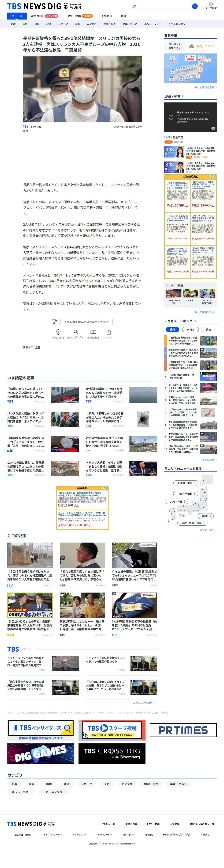Click the YouTube icon on the LIVE video
Viewport: 224px width, 868px height.
(x=213, y=128)
